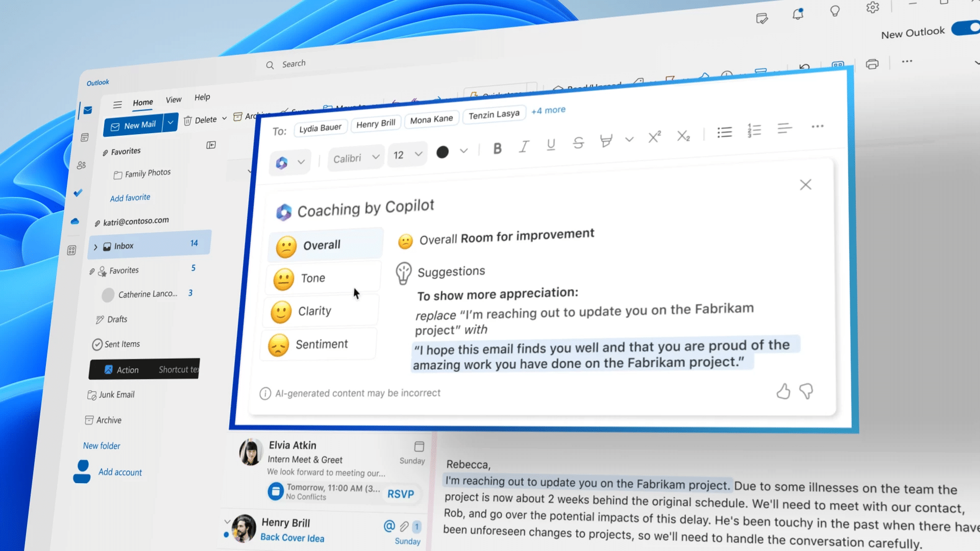
Task: Open the View menu tab
Action: (x=173, y=99)
